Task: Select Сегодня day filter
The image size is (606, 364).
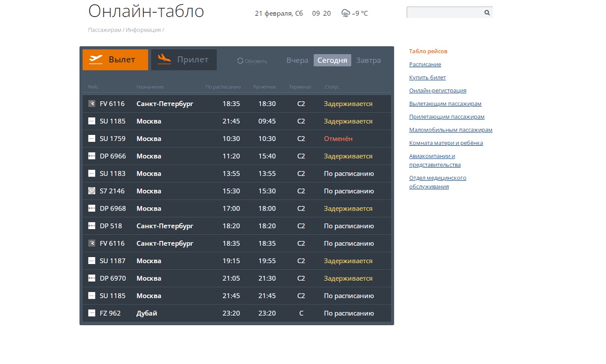Action: pyautogui.click(x=332, y=61)
